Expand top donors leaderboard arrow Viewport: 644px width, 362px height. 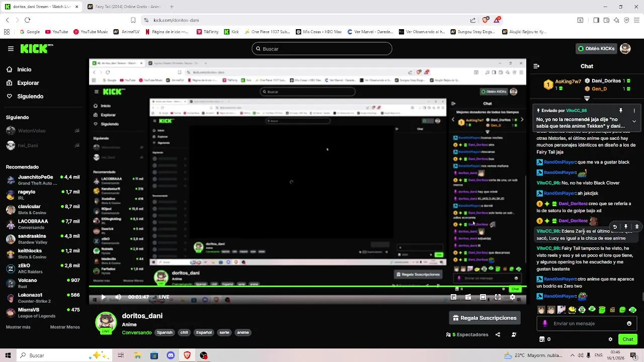click(x=587, y=99)
